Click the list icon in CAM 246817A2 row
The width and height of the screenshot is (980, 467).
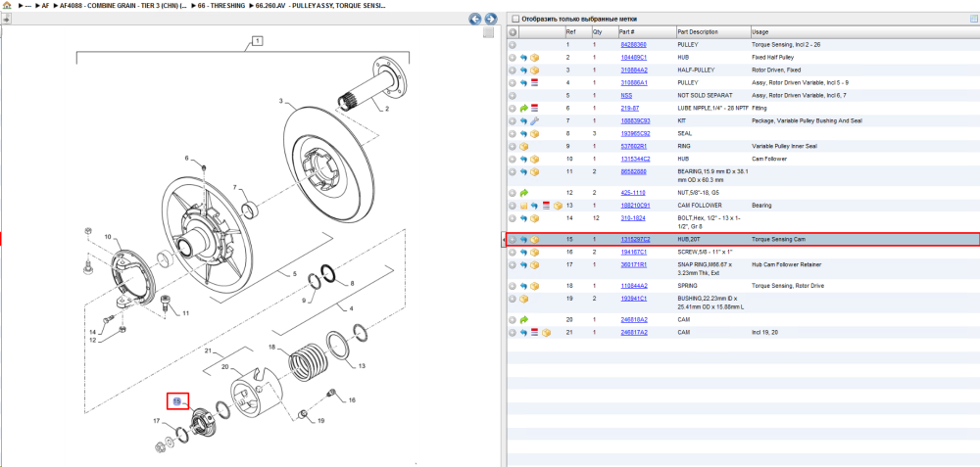point(535,332)
